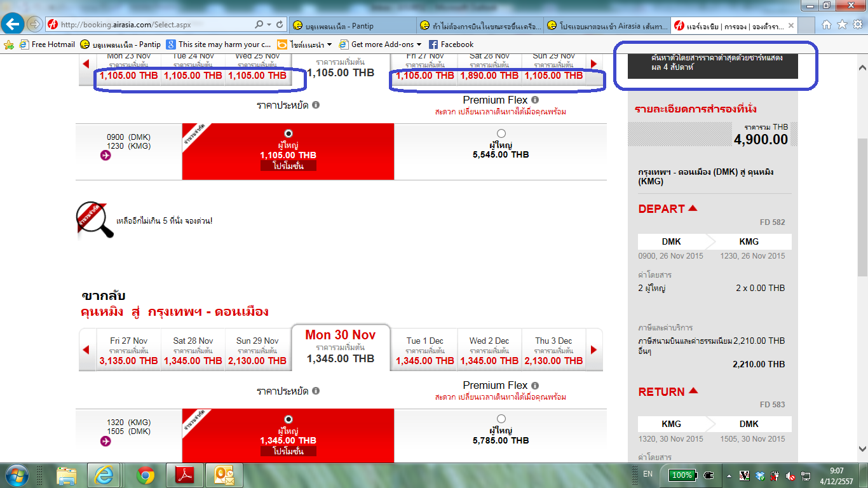Click the page's vertical scrollbar thumb
868x488 pixels.
862,207
